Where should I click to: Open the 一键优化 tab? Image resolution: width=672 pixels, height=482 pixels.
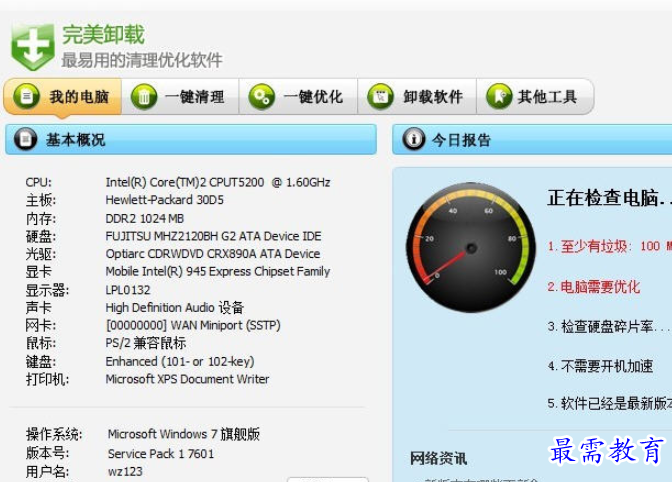(298, 96)
